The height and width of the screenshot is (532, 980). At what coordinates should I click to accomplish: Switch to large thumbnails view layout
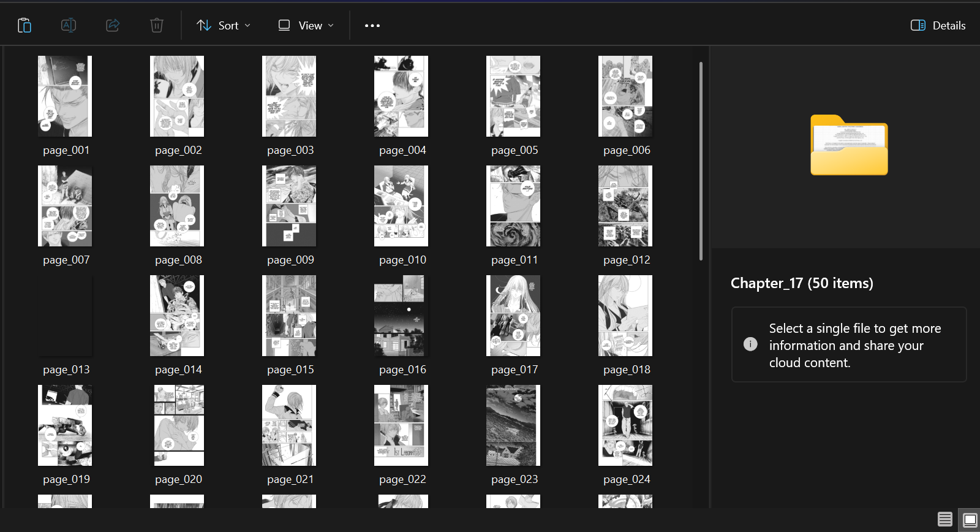[970, 520]
